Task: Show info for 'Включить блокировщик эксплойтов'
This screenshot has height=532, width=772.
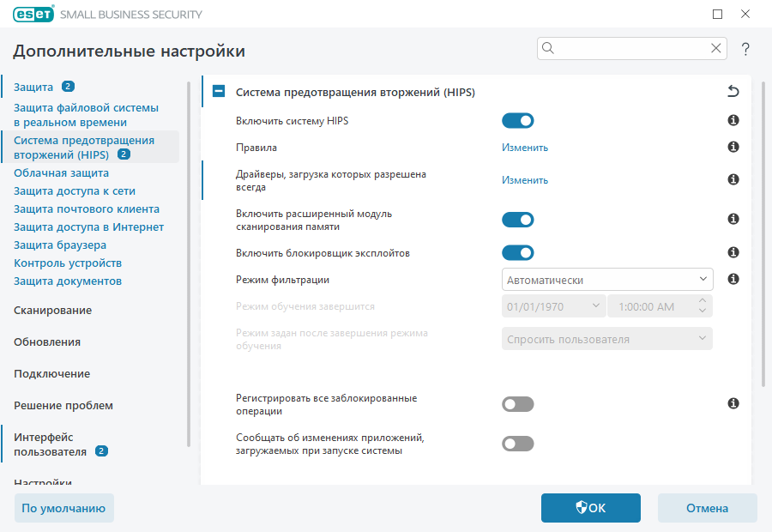Action: pyautogui.click(x=733, y=252)
